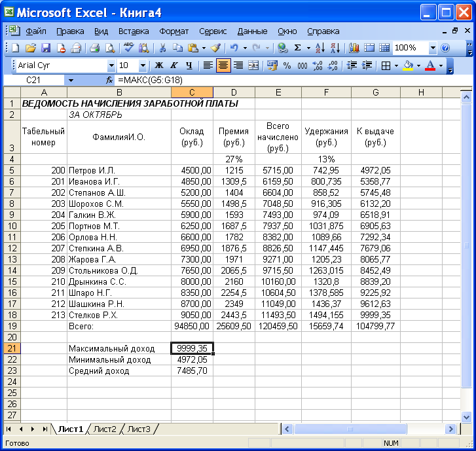The height and width of the screenshot is (451, 476).
Task: Open the Name Box dropdown arrow
Action: 71,81
